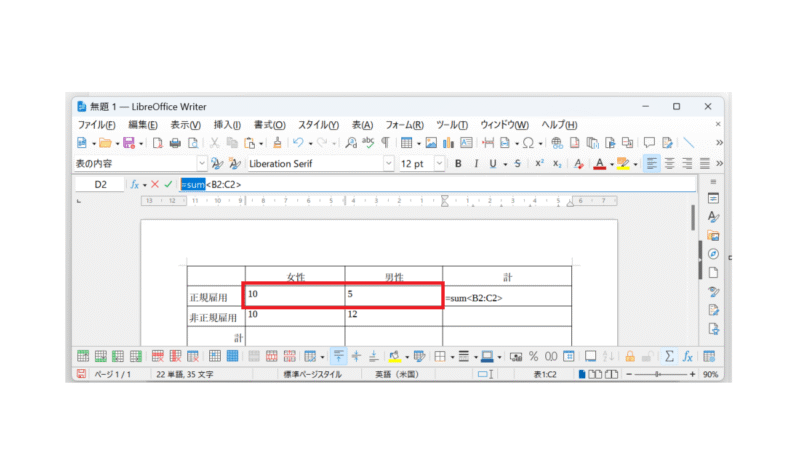Cancel formula with red X
This screenshot has width=800, height=450.
pyautogui.click(x=155, y=184)
